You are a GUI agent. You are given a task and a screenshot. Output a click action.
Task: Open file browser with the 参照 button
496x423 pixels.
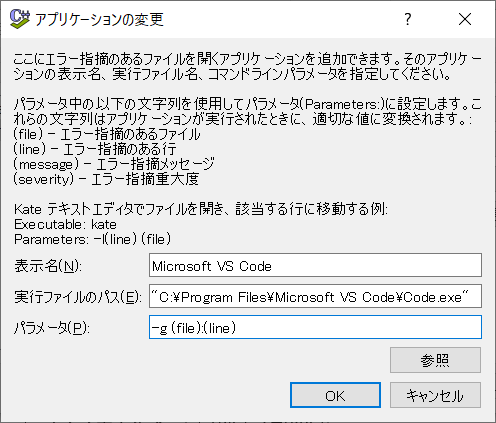pos(435,360)
